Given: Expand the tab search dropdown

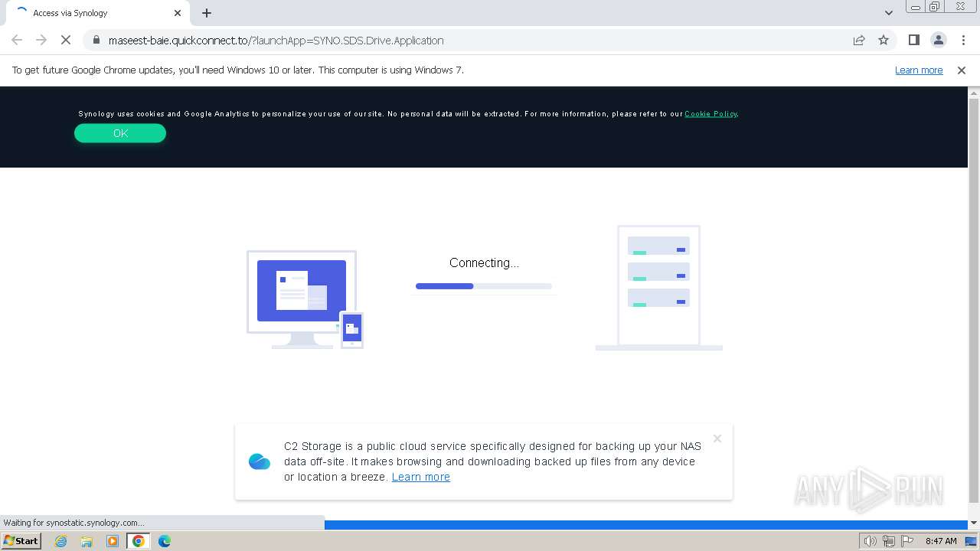Looking at the screenshot, I should tap(888, 13).
